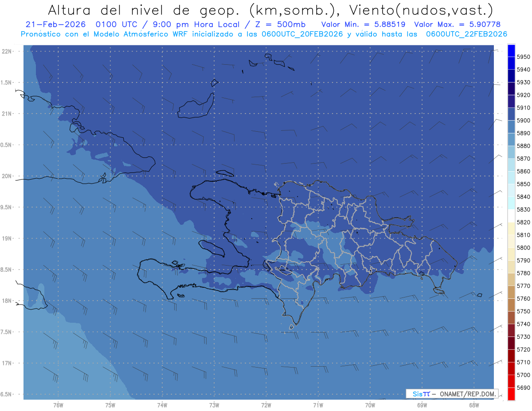Click the '74W' longitude label

click(x=162, y=405)
